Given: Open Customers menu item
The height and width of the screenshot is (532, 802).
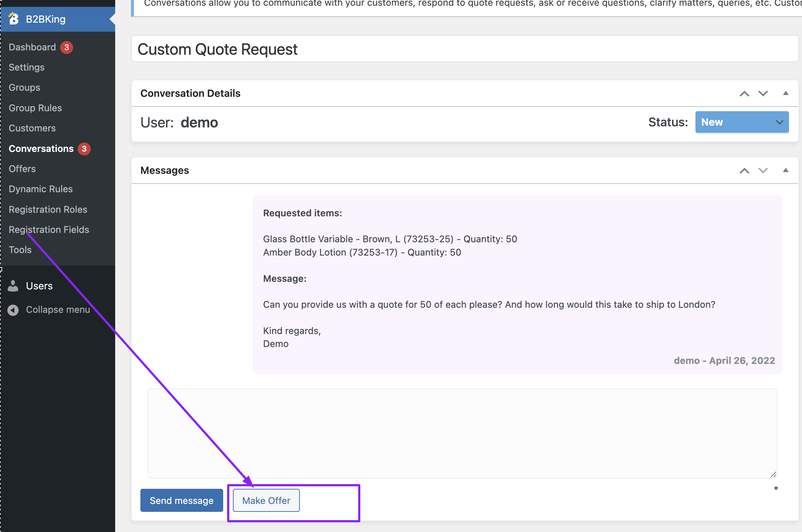Looking at the screenshot, I should pos(32,128).
